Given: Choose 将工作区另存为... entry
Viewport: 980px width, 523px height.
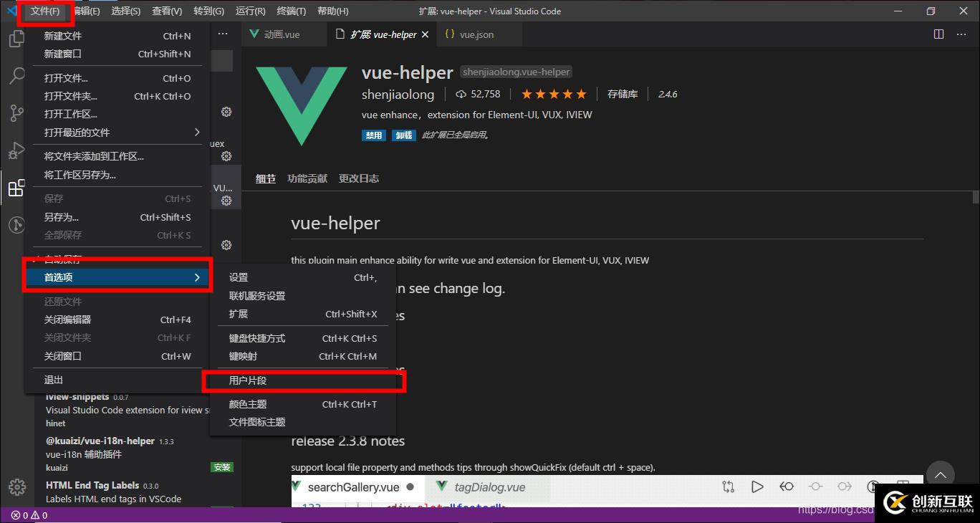Looking at the screenshot, I should (118, 175).
